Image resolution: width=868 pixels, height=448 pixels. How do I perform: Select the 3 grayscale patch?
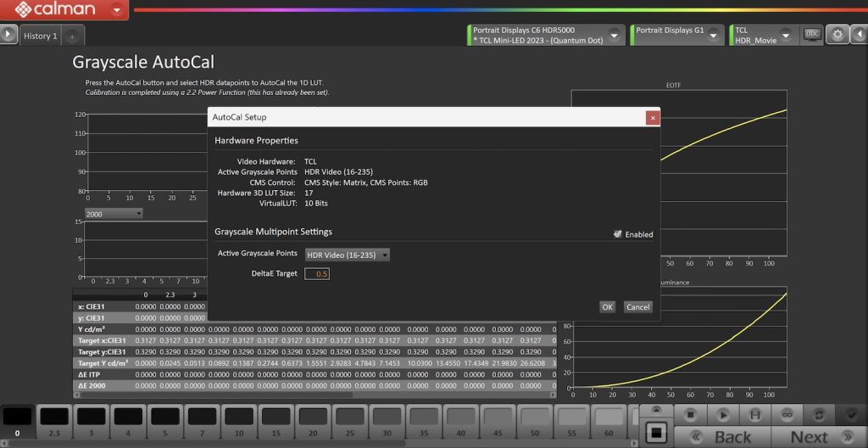point(91,422)
